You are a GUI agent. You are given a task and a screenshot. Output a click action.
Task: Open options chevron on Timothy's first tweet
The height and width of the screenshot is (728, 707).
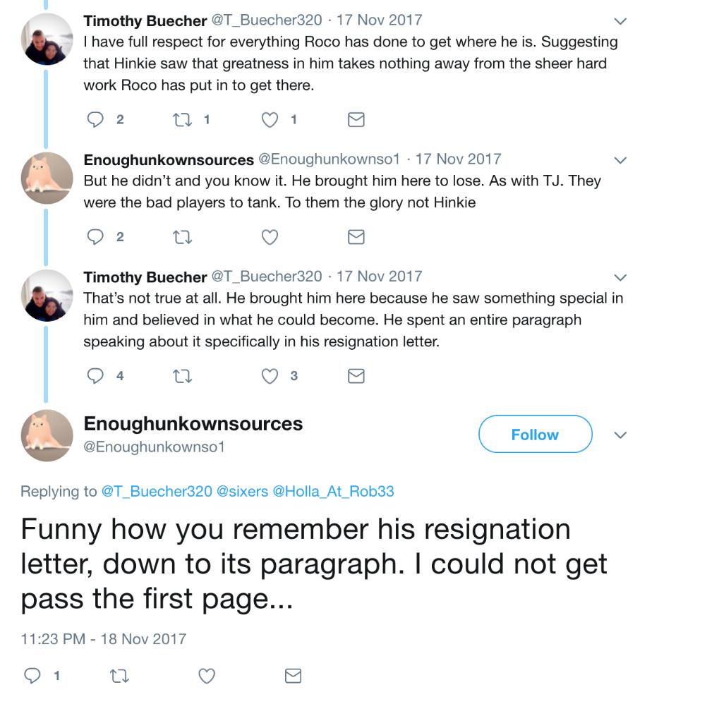(x=620, y=21)
